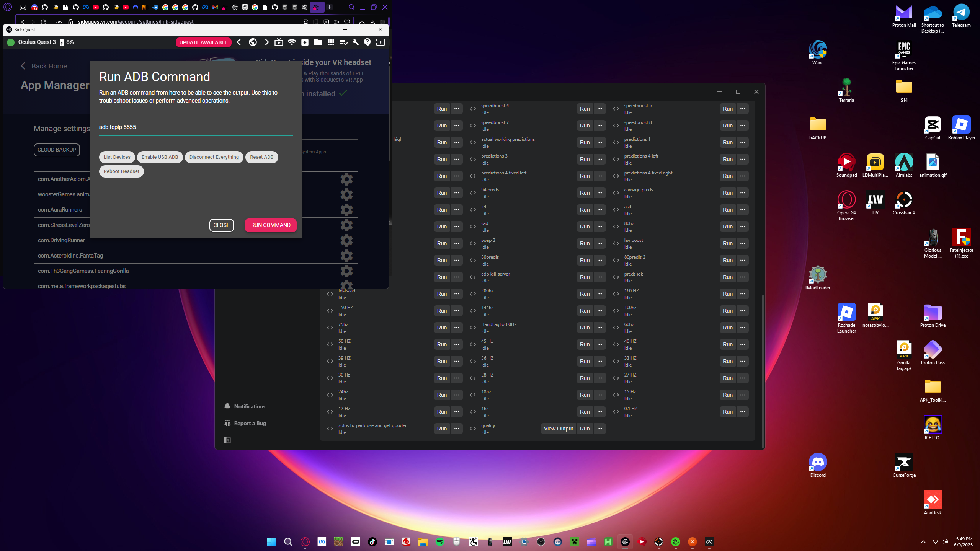Open more options menu for 0.1 HZ task
The image size is (980, 551).
point(742,412)
